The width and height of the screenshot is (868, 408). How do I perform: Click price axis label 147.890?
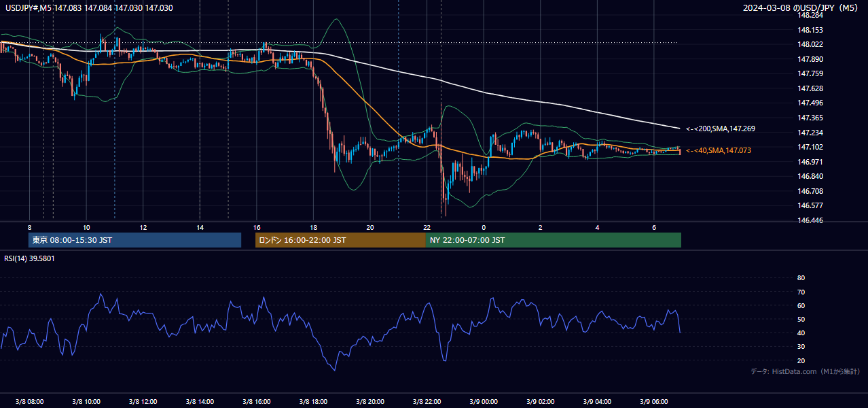pyautogui.click(x=810, y=59)
